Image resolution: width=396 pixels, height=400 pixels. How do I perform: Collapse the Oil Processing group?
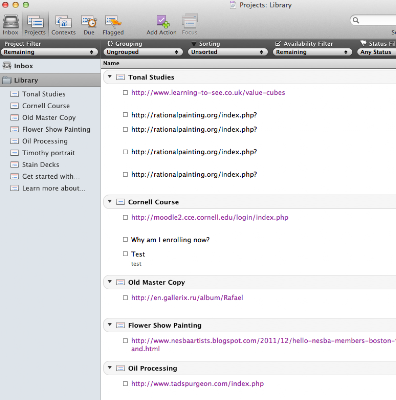[x=109, y=368]
